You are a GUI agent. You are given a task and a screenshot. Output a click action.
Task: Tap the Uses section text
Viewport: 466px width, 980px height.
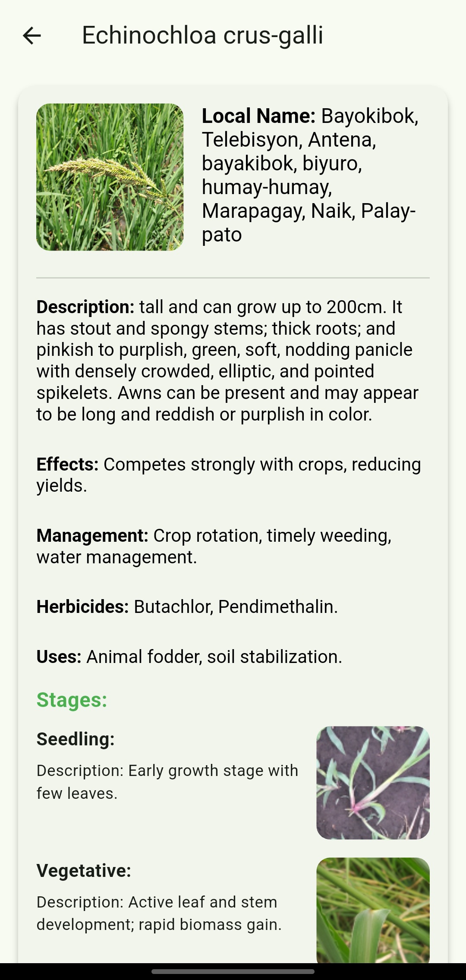point(189,656)
